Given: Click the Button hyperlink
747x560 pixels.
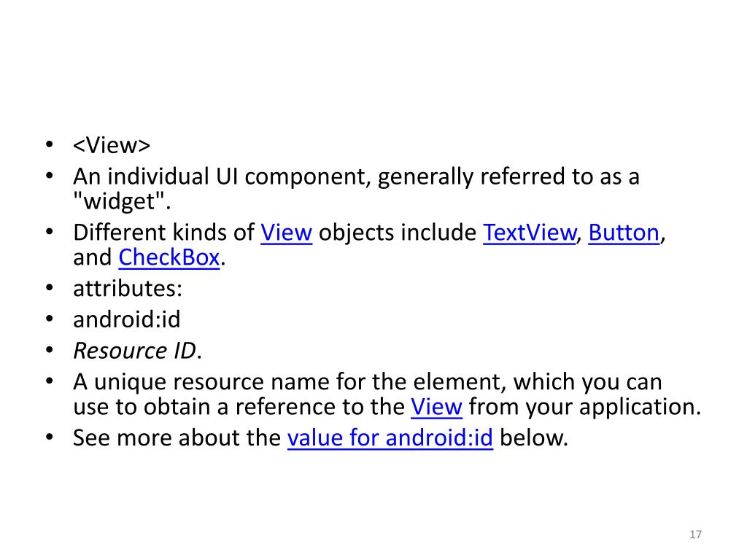Looking at the screenshot, I should 624,233.
